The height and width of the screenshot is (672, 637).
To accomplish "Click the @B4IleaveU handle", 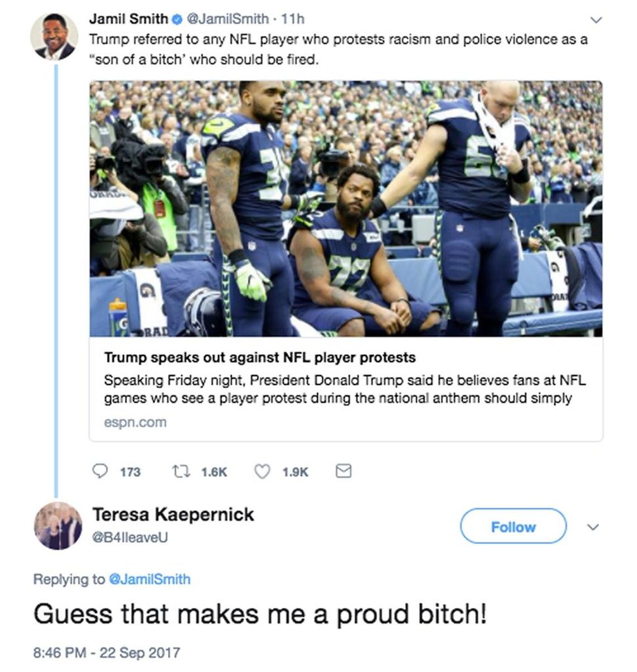I will [x=130, y=537].
